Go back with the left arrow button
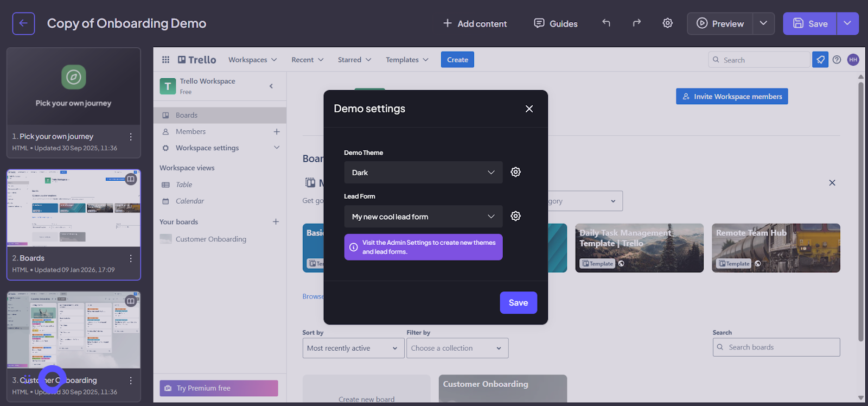The height and width of the screenshot is (406, 868). click(23, 23)
